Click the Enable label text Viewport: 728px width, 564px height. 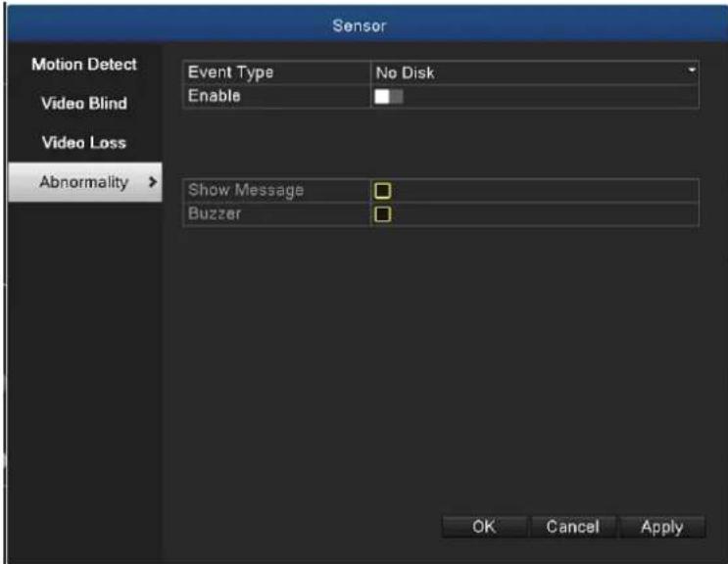pos(214,96)
